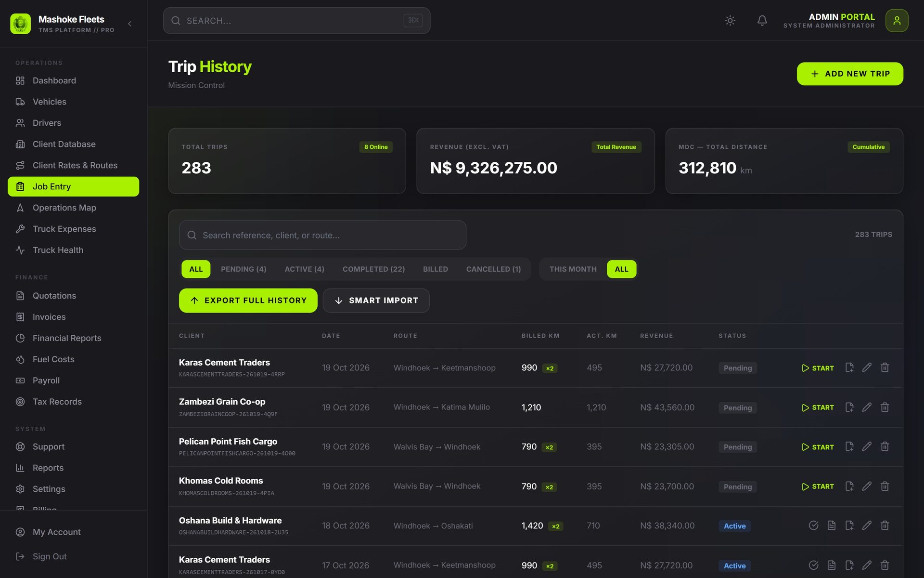This screenshot has height=578, width=924.
Task: Click Add New Trip button
Action: tap(850, 74)
